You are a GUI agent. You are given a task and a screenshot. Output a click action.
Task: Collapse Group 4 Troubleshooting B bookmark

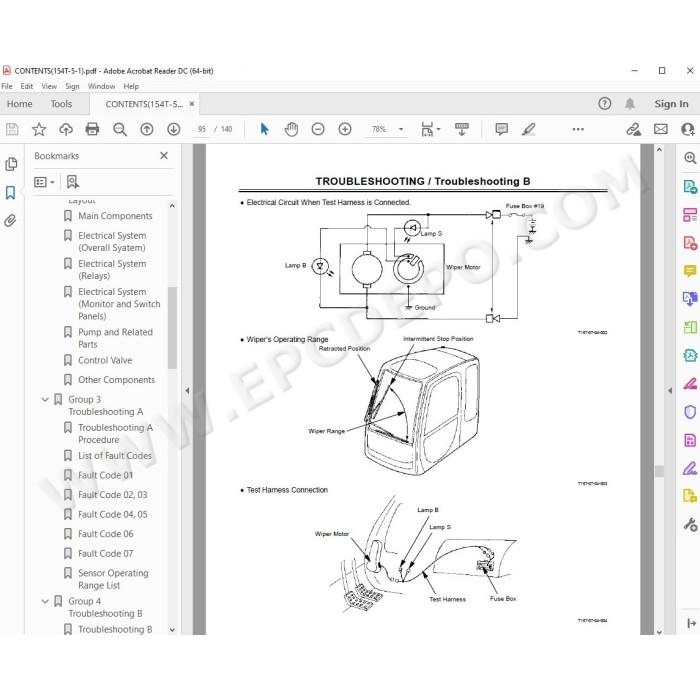click(45, 601)
